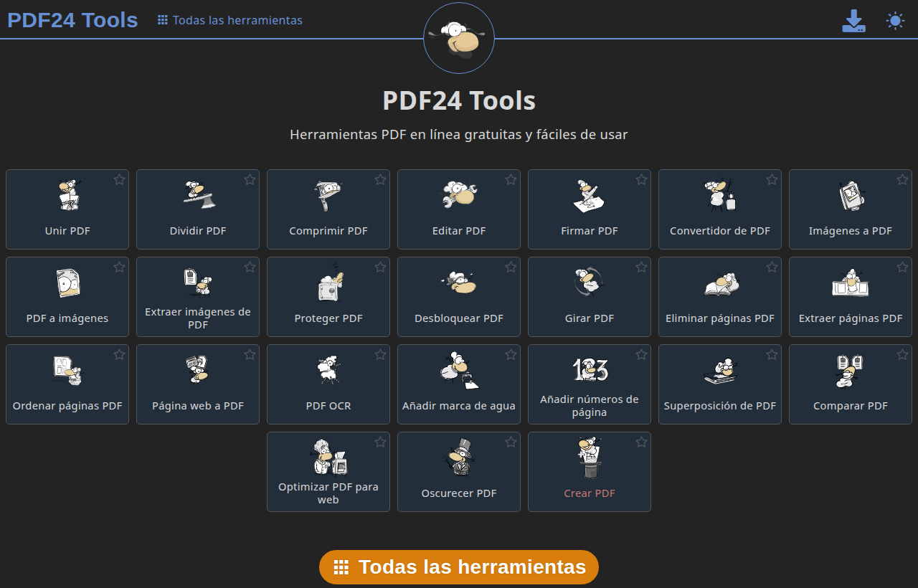The image size is (918, 588).
Task: Click the PDF OCR label text
Action: point(328,406)
